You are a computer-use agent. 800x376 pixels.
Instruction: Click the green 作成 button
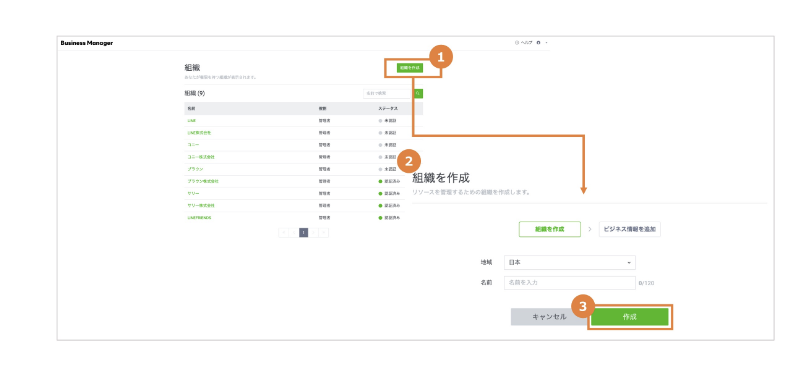pos(630,317)
